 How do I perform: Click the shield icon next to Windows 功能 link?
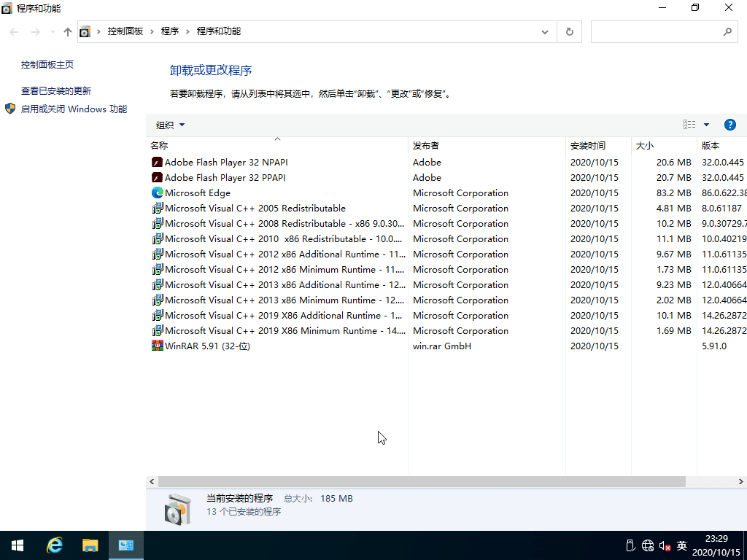[x=9, y=109]
